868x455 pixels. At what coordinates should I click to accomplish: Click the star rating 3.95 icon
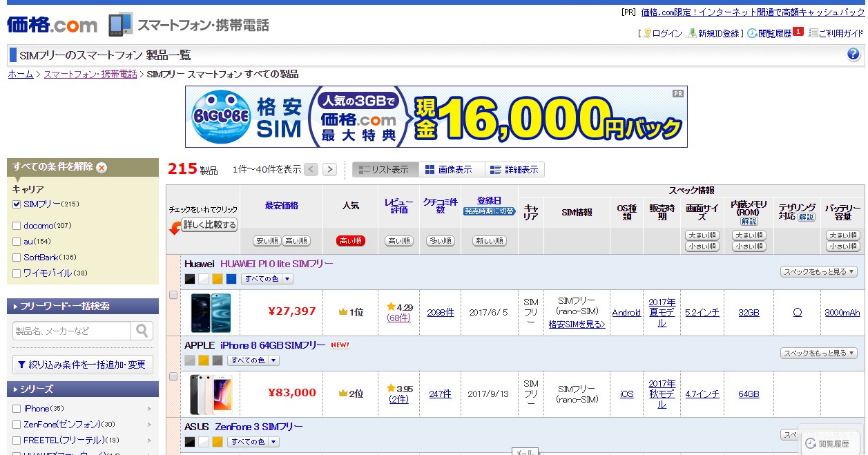point(391,389)
